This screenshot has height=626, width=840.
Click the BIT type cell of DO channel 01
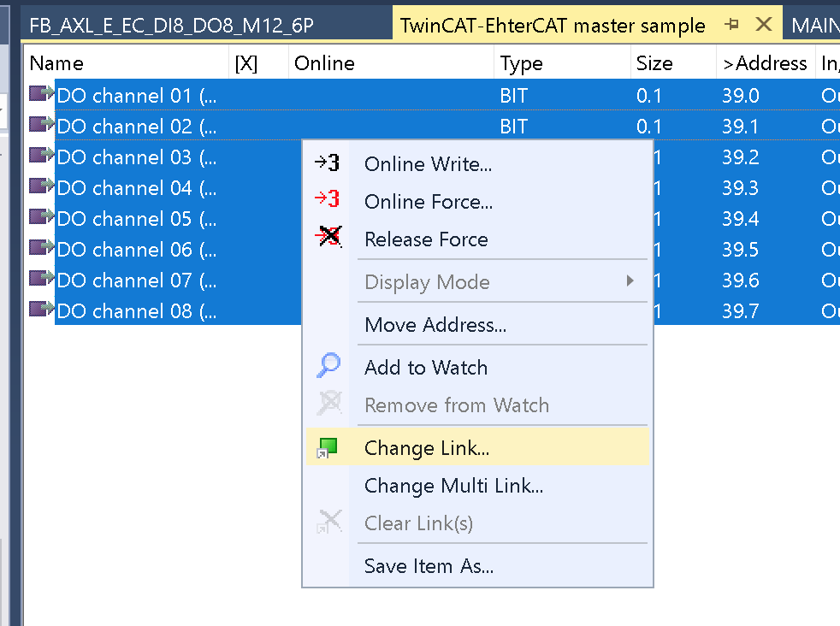514,96
